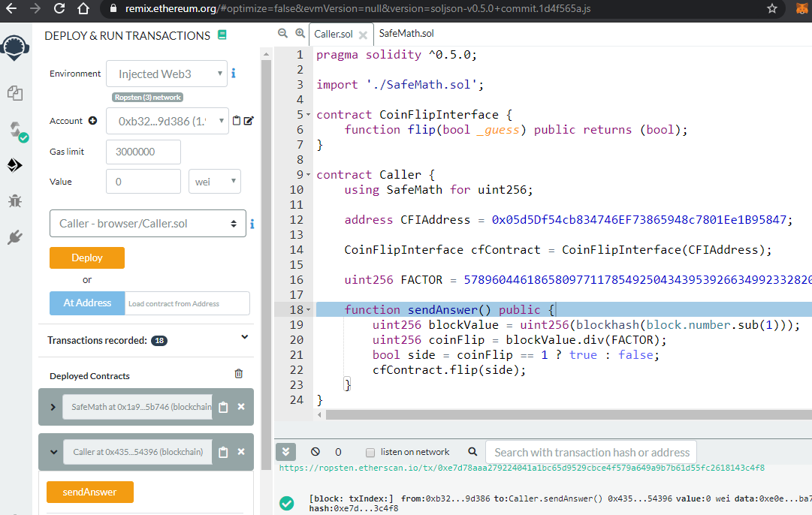
Task: Open documentation icon next to panel title
Action: coord(222,35)
